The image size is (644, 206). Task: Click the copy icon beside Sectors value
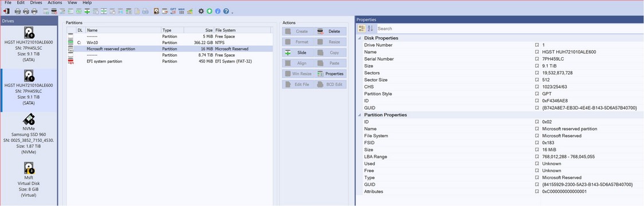(x=536, y=73)
